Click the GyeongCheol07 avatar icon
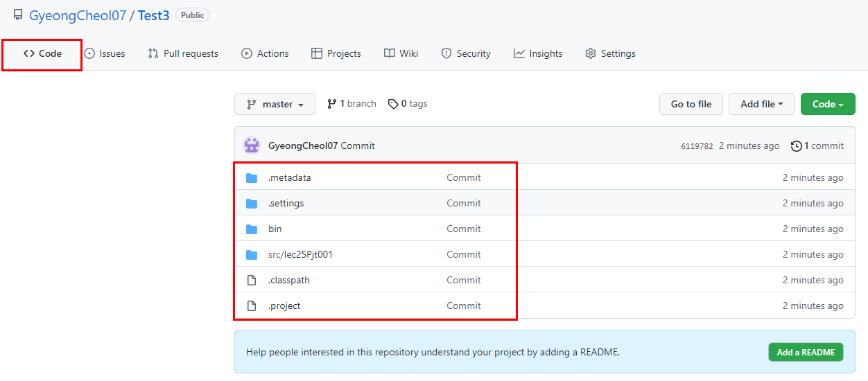The image size is (868, 381). click(252, 145)
